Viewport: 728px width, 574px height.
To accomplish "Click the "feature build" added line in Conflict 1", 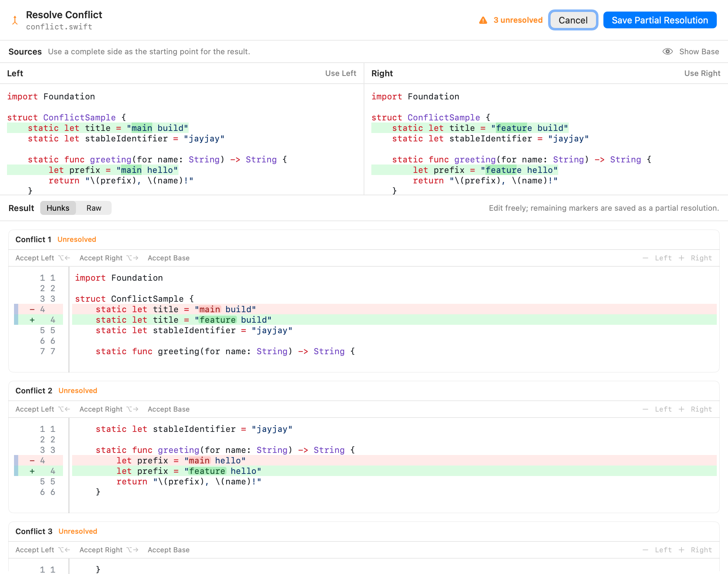I will (394, 320).
